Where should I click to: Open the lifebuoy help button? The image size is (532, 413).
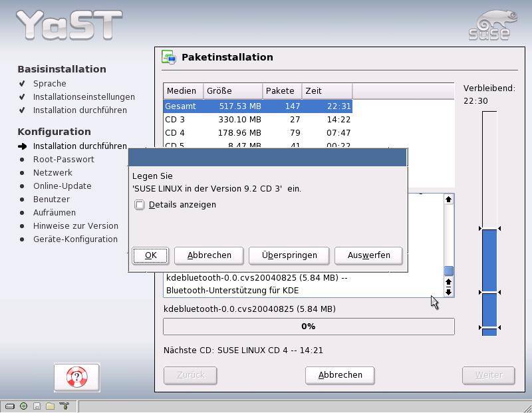click(76, 377)
